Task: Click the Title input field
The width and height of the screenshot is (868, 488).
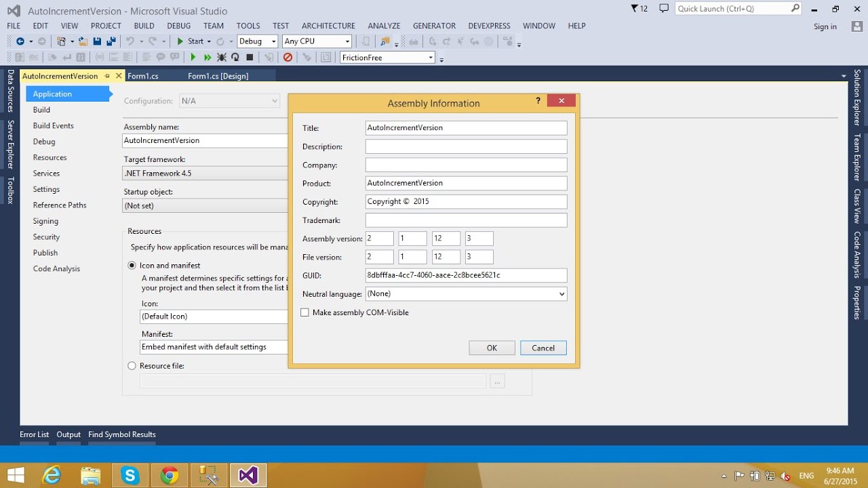Action: tap(466, 127)
